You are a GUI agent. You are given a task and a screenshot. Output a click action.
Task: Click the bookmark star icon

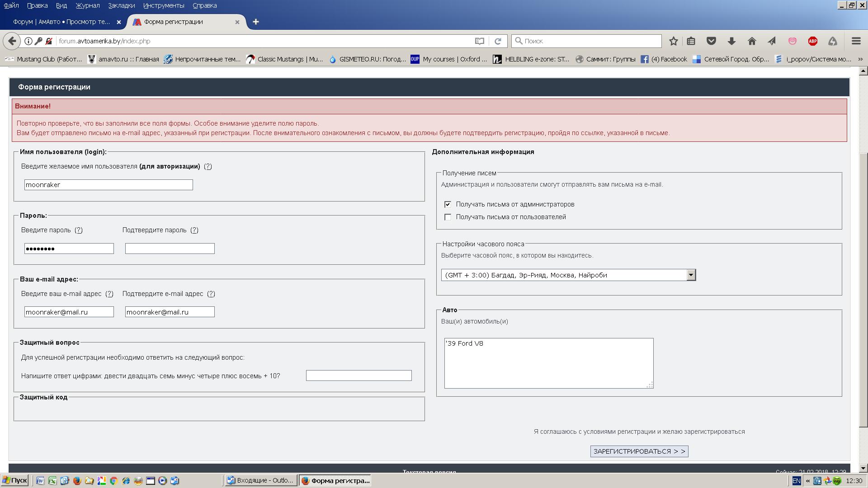[x=673, y=41]
